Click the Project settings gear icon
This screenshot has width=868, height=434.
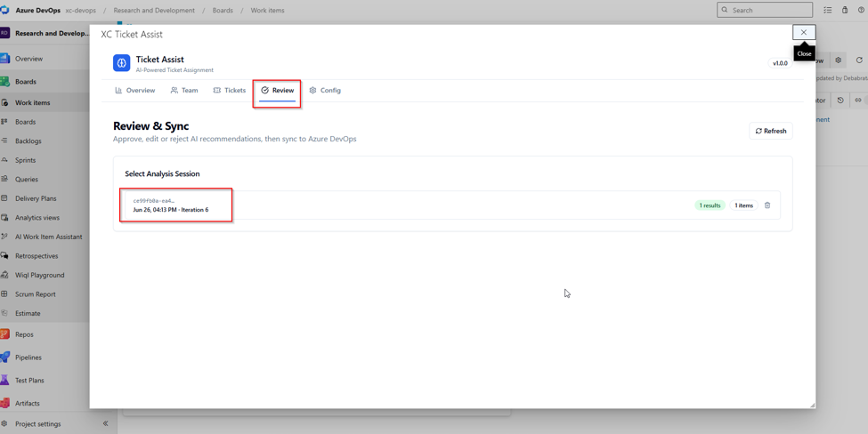(x=4, y=423)
